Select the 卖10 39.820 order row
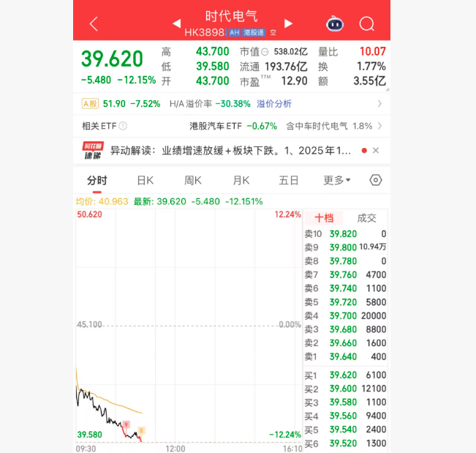 [x=345, y=233]
